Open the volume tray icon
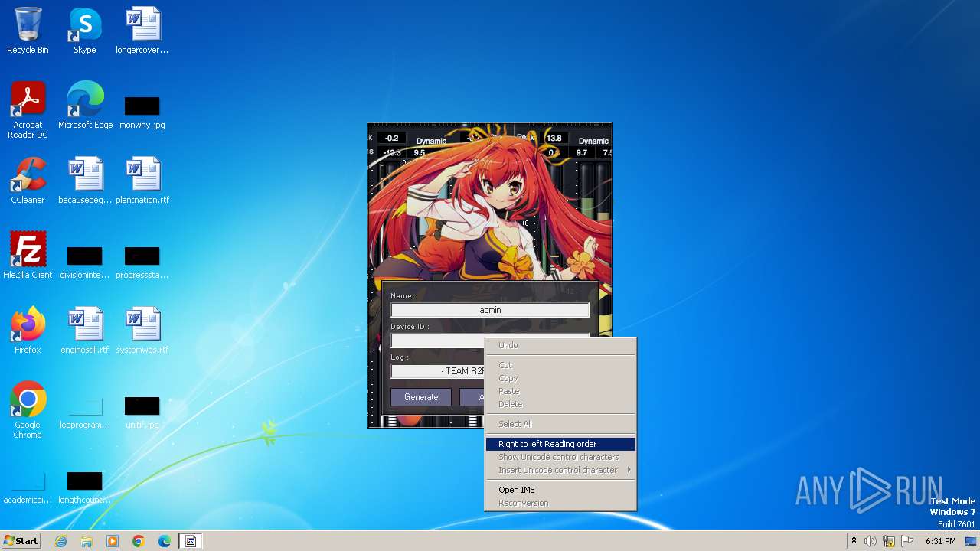This screenshot has width=980, height=551. pos(871,541)
